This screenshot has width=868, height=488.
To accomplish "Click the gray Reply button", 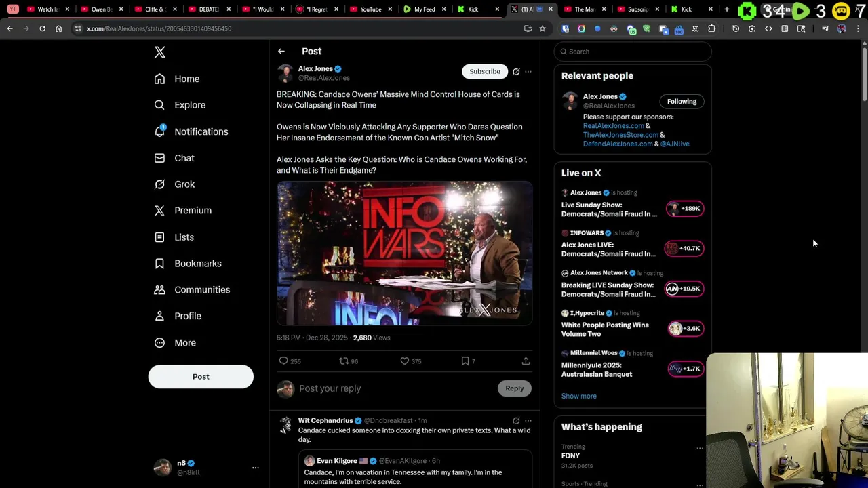I will click(x=515, y=388).
